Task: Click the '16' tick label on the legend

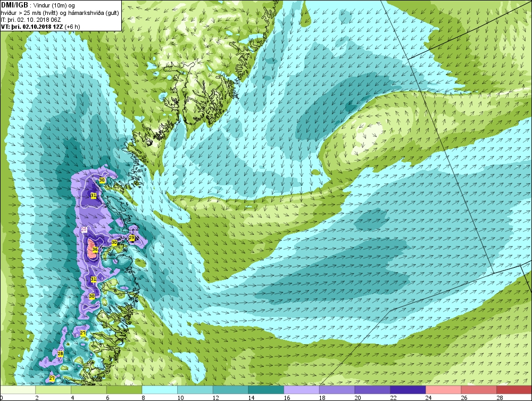Action: [287, 398]
